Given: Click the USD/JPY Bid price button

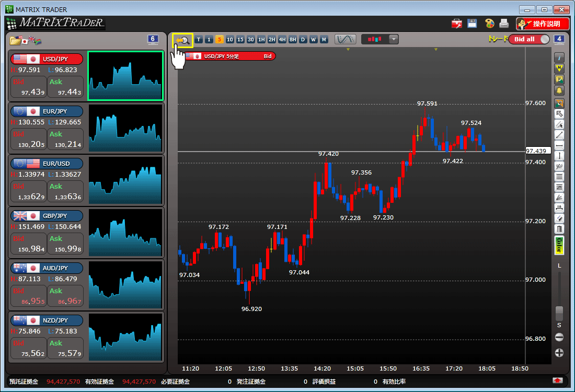Looking at the screenshot, I should 29,87.
